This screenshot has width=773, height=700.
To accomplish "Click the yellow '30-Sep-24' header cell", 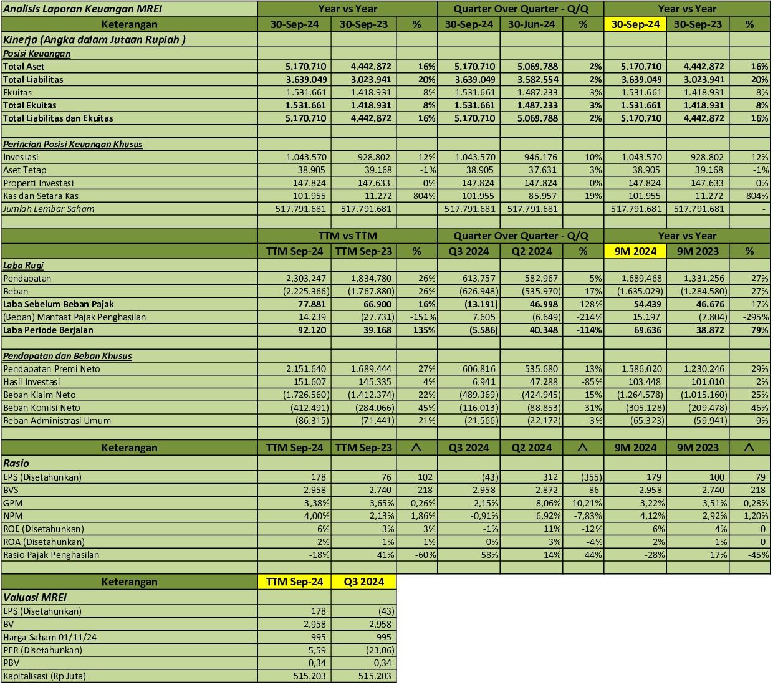I will pos(635,24).
